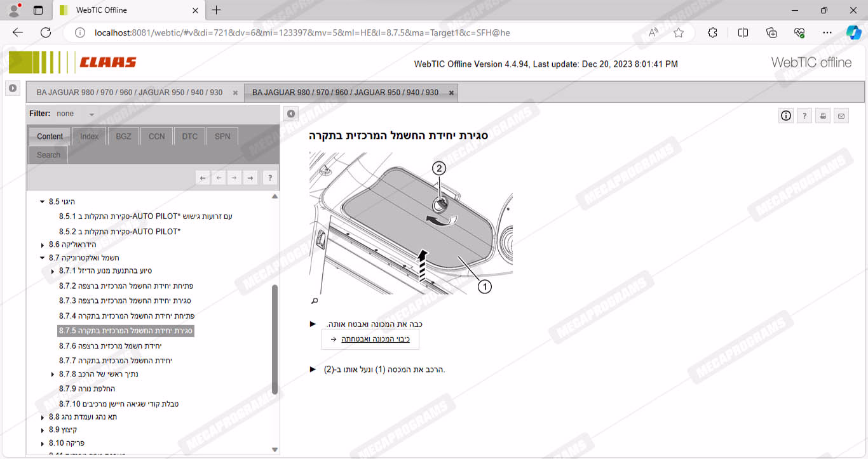Add page to favorites with star icon
This screenshot has height=459, width=868.
tap(679, 32)
